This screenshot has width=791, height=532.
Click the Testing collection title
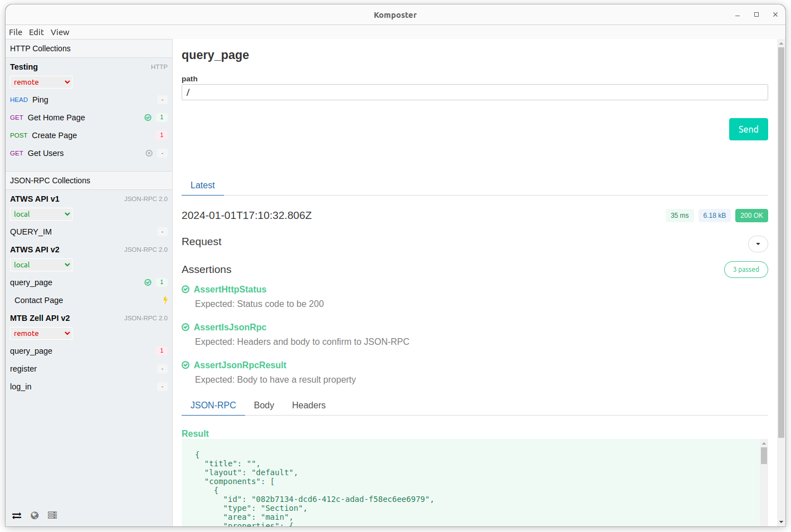tap(24, 67)
